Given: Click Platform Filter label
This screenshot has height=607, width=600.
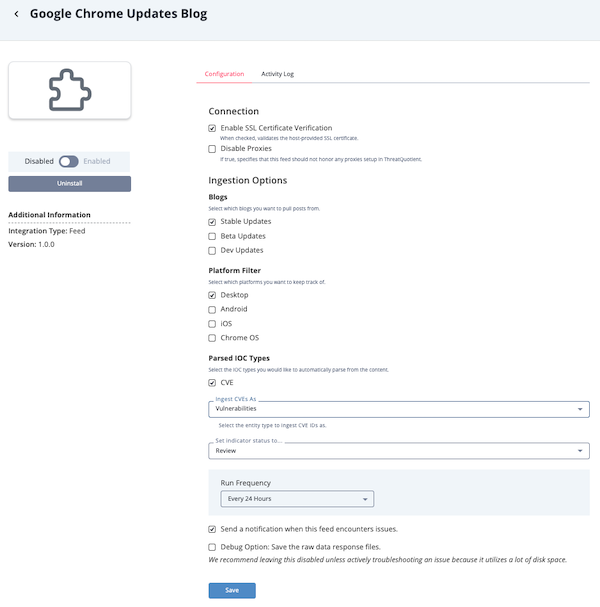Looking at the screenshot, I should 235,270.
